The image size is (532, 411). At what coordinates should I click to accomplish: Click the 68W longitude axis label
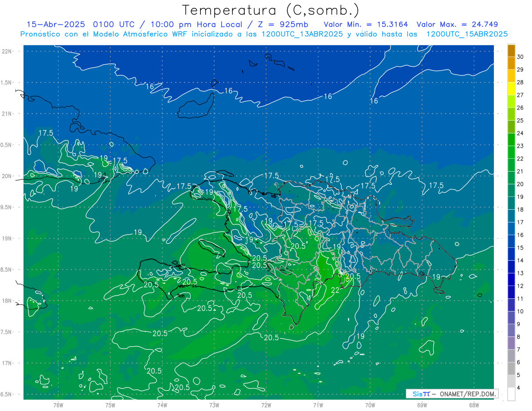[474, 405]
